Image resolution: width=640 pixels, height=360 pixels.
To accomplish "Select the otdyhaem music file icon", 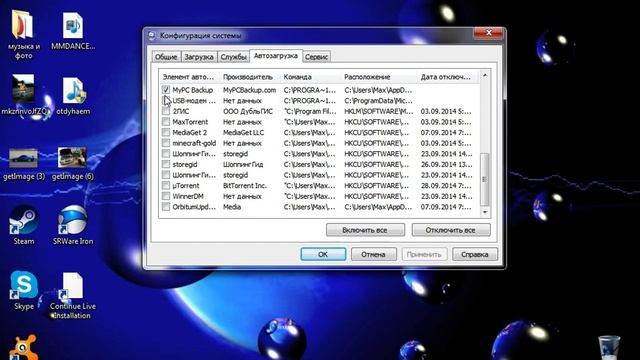I will pyautogui.click(x=73, y=90).
